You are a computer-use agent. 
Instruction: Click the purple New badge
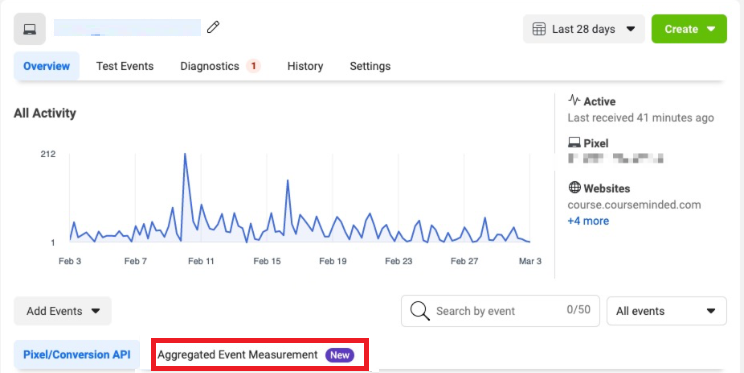(340, 355)
